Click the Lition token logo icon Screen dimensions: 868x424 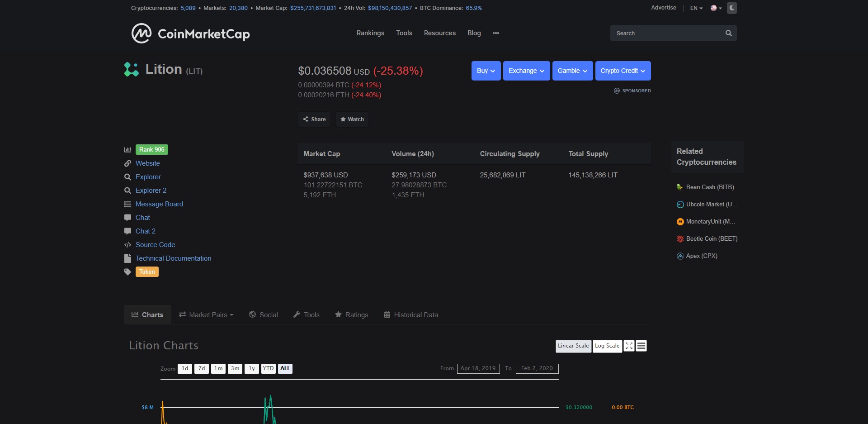[x=132, y=69]
